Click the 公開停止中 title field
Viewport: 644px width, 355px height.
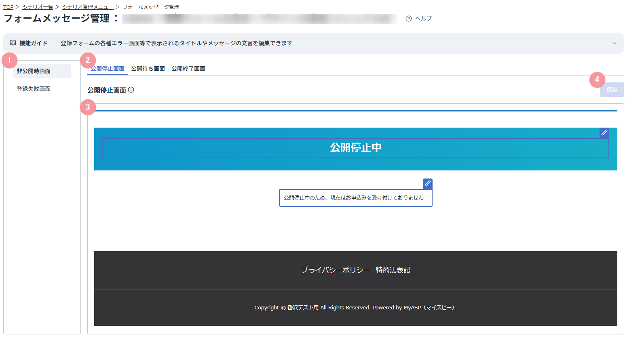(x=355, y=148)
